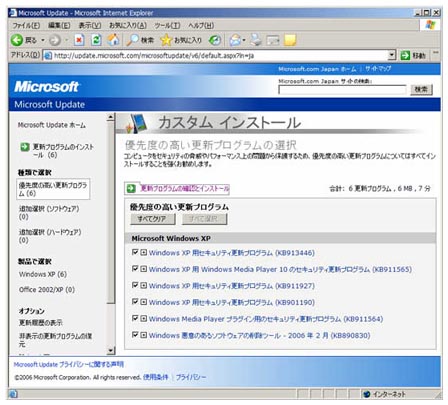The width and height of the screenshot is (448, 405).
Task: Click the 検索 button beside site search
Action: coord(421,89)
